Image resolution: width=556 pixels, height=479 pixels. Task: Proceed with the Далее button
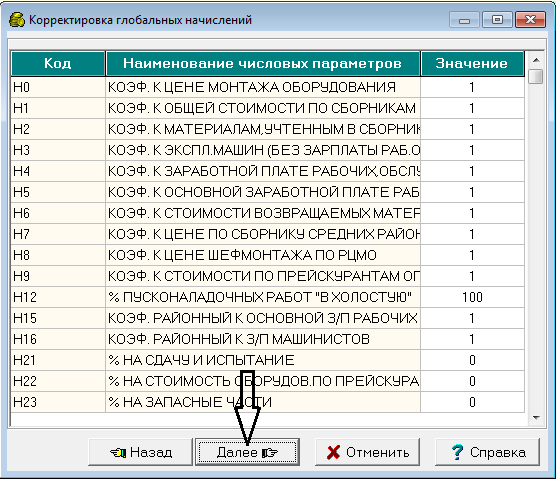pyautogui.click(x=248, y=452)
